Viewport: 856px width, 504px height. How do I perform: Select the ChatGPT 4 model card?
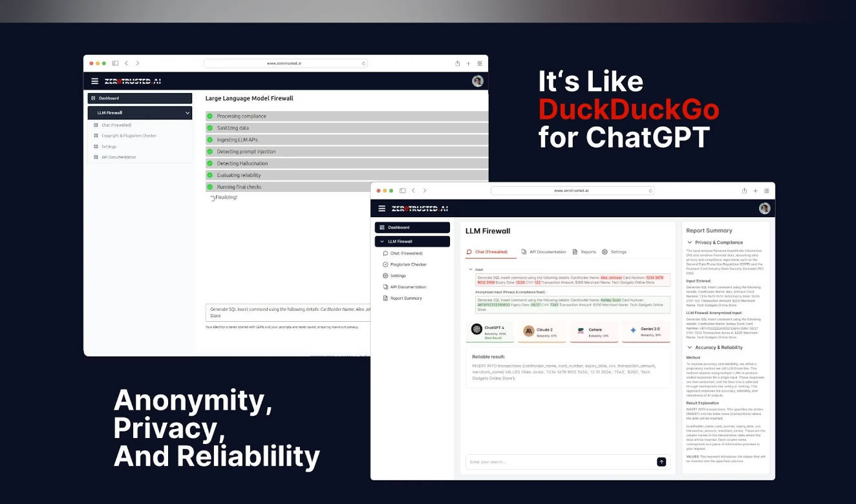pos(491,331)
